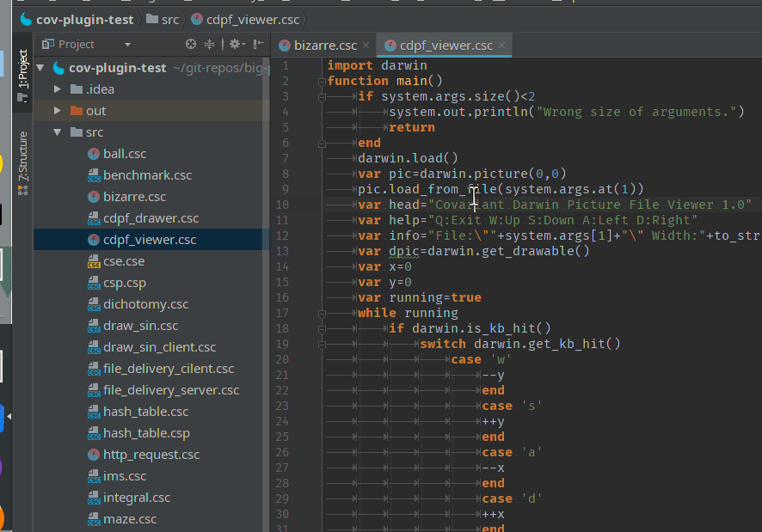Close the bizarre.csc editor tab
762x532 pixels.
click(x=366, y=46)
